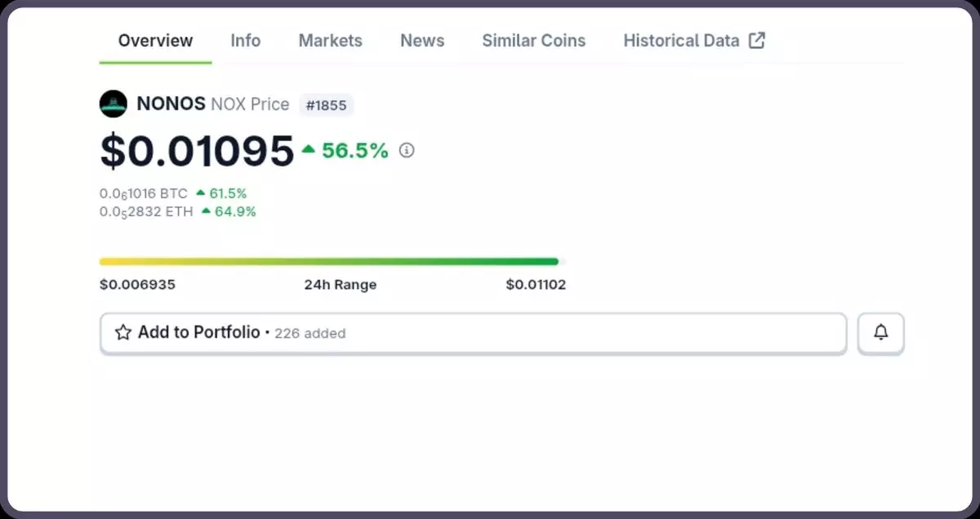Screen dimensions: 980x519
Task: Click the $0.01095 price value
Action: click(197, 151)
